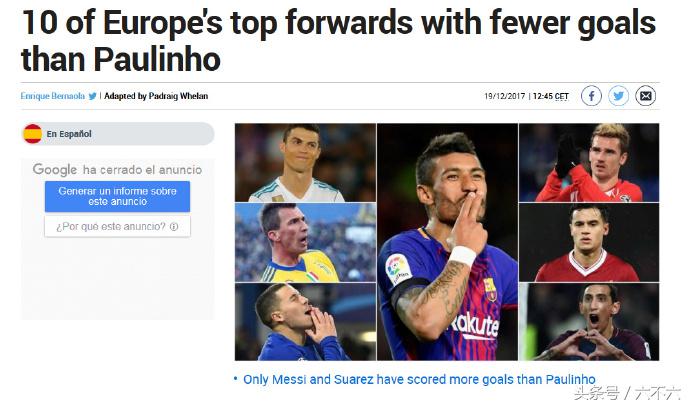Click the Spanish flag icon
This screenshot has width=690, height=406.
point(33,134)
